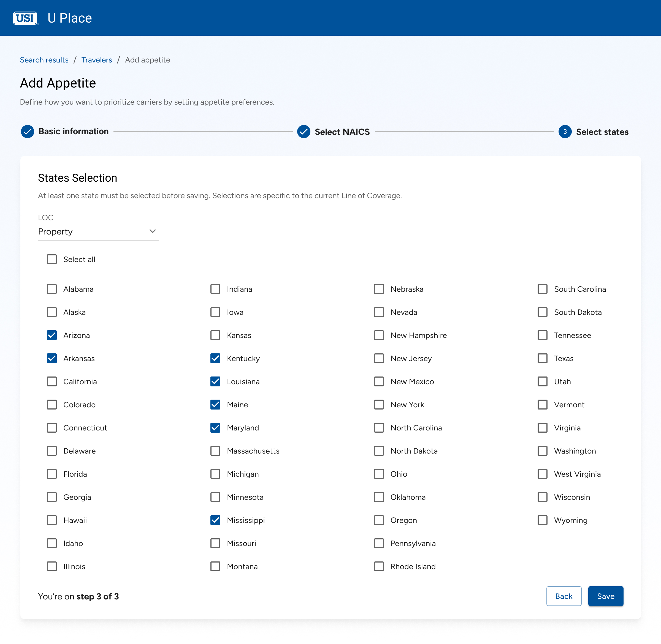
Task: Click the New Hampshire label text
Action: point(419,335)
